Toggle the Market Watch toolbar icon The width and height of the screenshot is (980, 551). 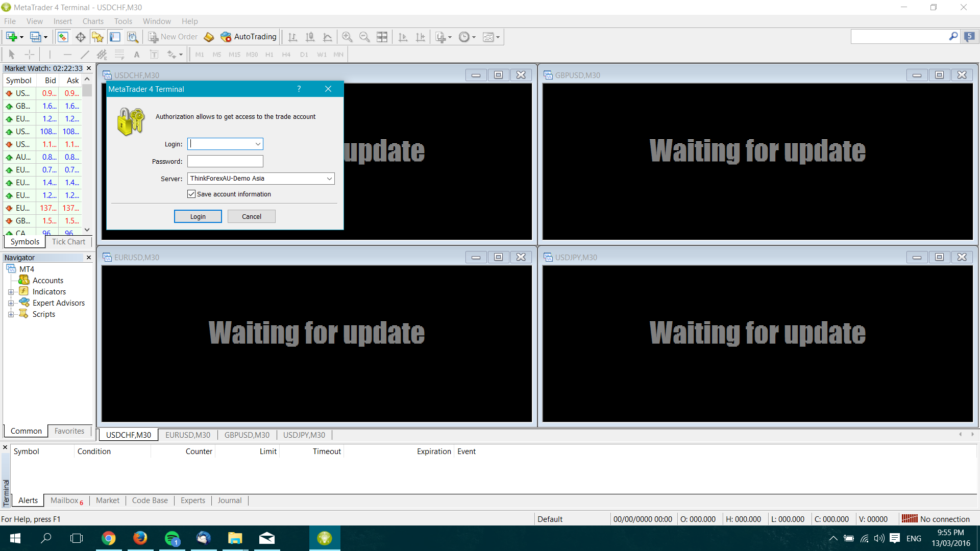[x=63, y=37]
